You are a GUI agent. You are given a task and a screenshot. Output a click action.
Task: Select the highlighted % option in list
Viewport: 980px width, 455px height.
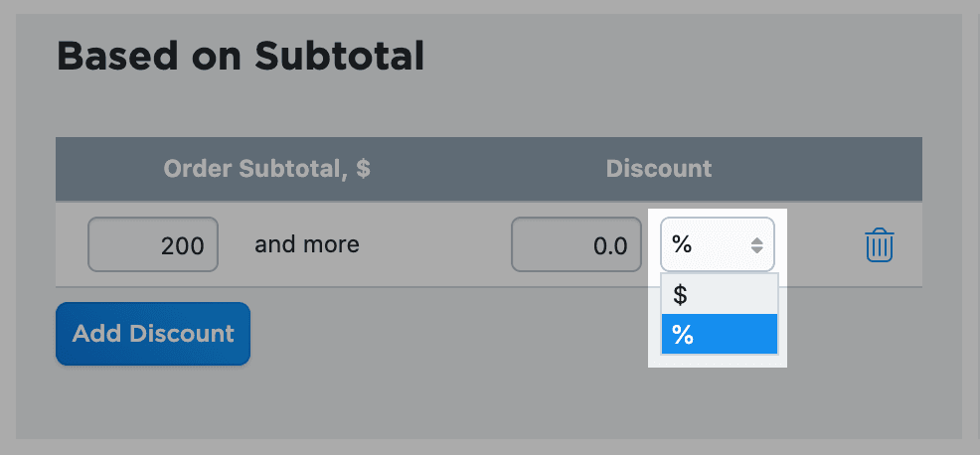point(719,335)
